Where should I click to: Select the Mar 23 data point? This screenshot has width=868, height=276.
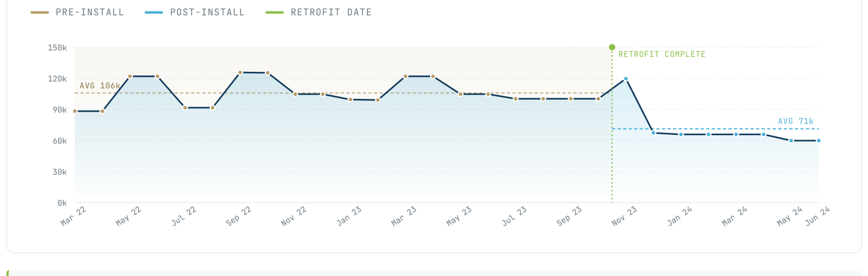[406, 77]
